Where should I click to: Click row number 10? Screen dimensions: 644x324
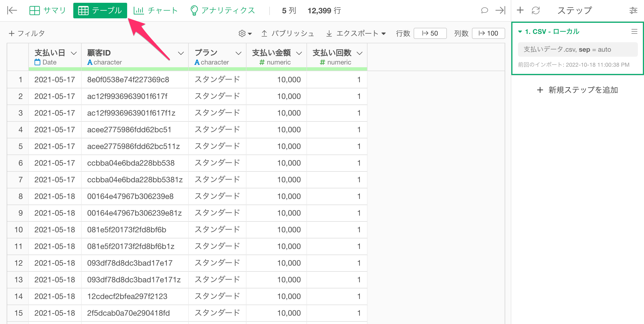(x=18, y=230)
